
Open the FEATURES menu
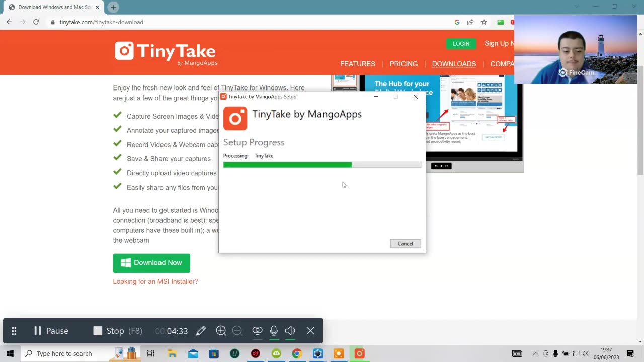[x=358, y=64]
